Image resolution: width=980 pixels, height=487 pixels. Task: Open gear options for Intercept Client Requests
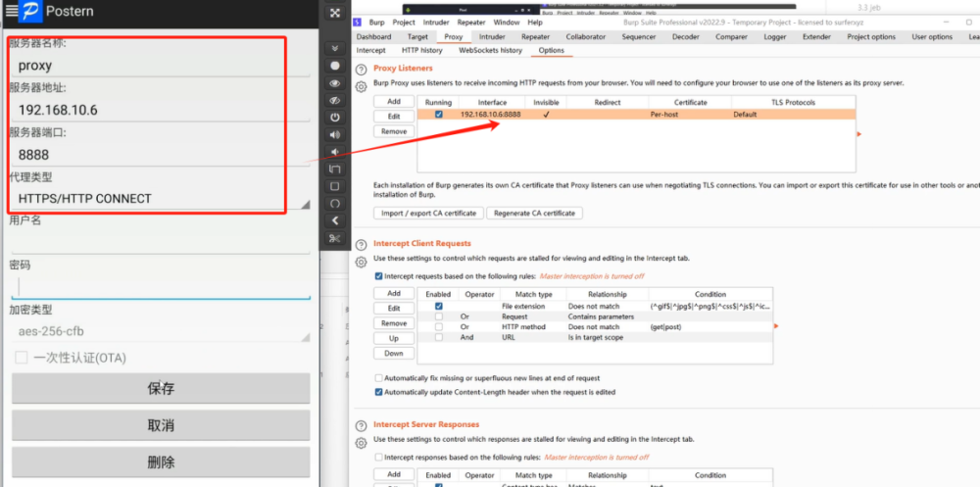(361, 262)
